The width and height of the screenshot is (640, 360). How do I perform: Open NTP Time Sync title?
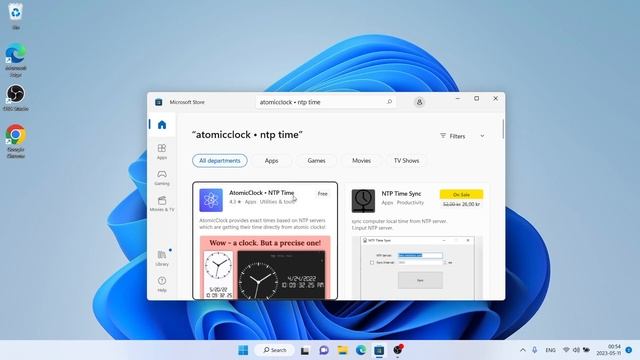[x=401, y=193]
